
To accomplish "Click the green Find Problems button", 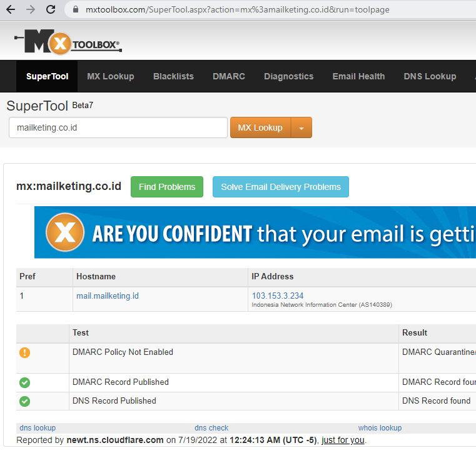I will tap(167, 187).
